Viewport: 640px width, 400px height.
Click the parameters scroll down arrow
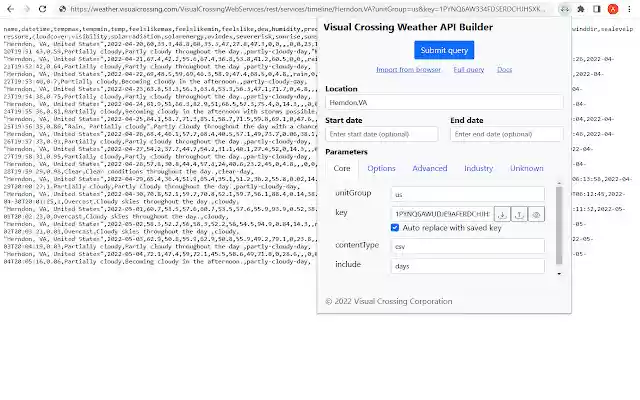pos(559,273)
